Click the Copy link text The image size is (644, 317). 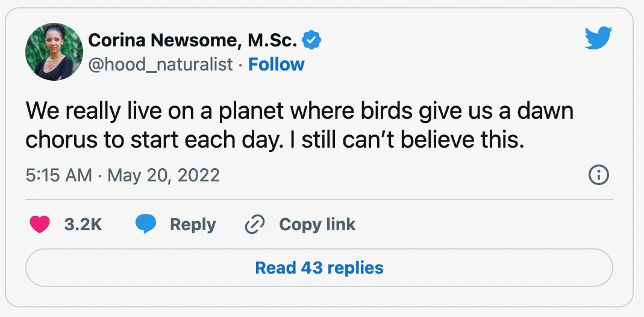tap(317, 225)
